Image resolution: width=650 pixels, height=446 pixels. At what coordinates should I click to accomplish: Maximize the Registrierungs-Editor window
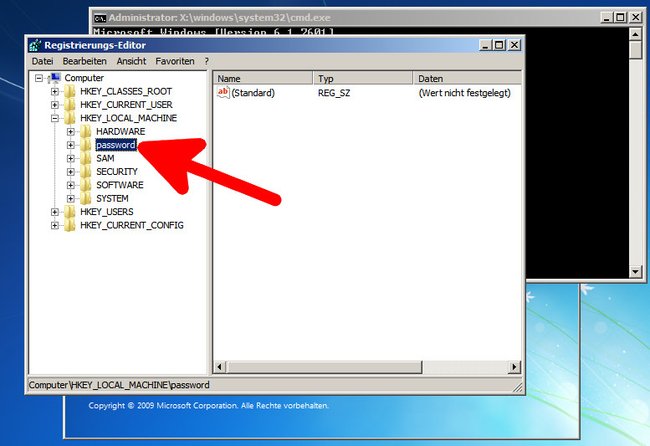(x=499, y=45)
